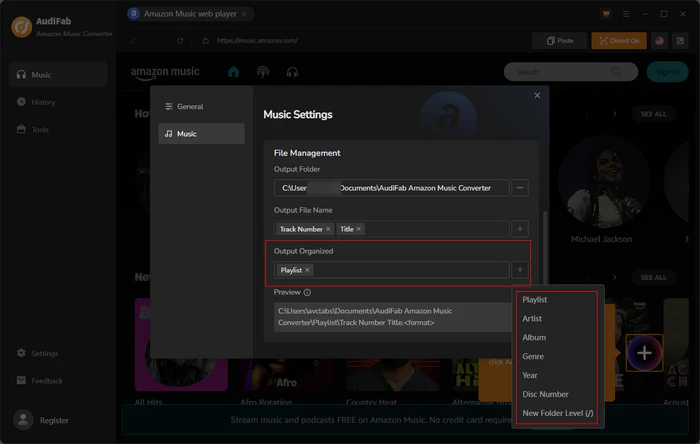This screenshot has height=444, width=700.
Task: Click the region flag icon in the toolbar
Action: tap(659, 41)
